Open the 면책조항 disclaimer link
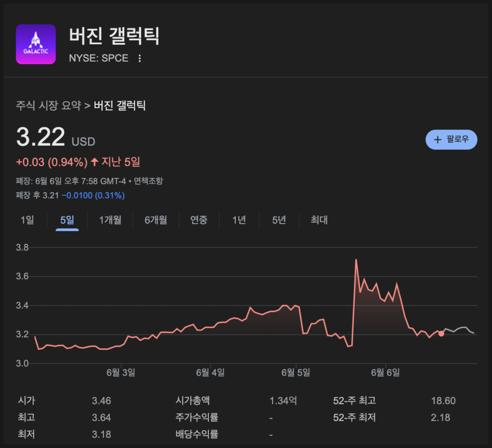The image size is (492, 448). (148, 181)
